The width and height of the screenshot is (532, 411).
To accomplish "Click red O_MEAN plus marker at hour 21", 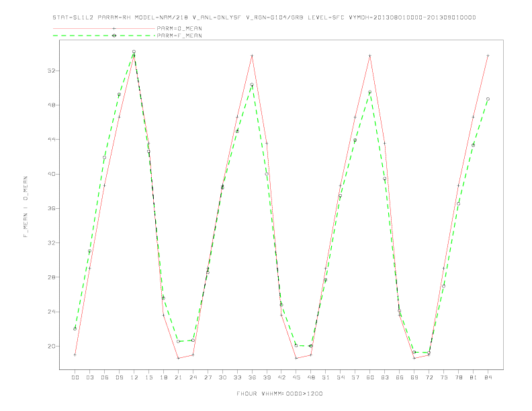I will click(178, 358).
